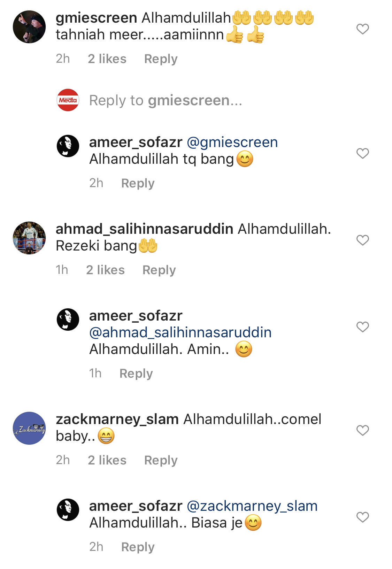Tap heart on ahmad_salihinnasaruddin's comment

tap(362, 240)
